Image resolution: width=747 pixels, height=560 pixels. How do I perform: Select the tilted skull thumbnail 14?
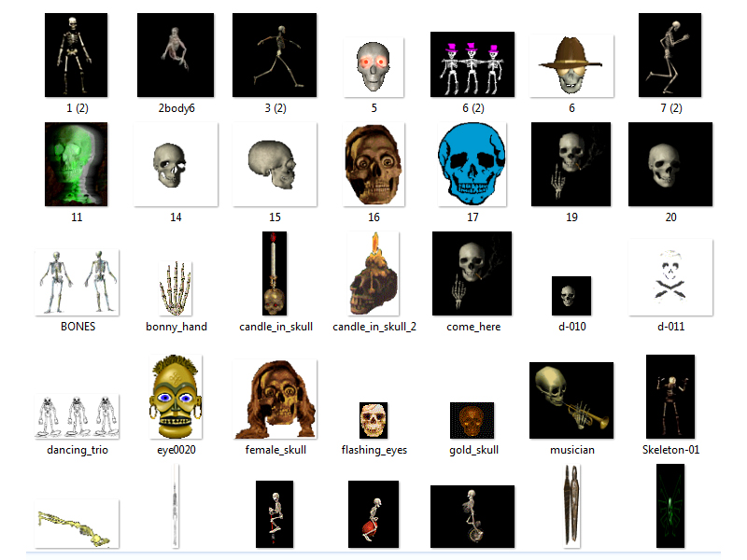pos(176,164)
